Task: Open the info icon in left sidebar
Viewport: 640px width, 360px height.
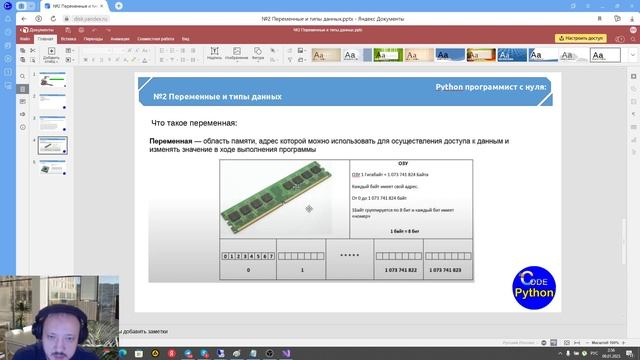Action: point(22,127)
